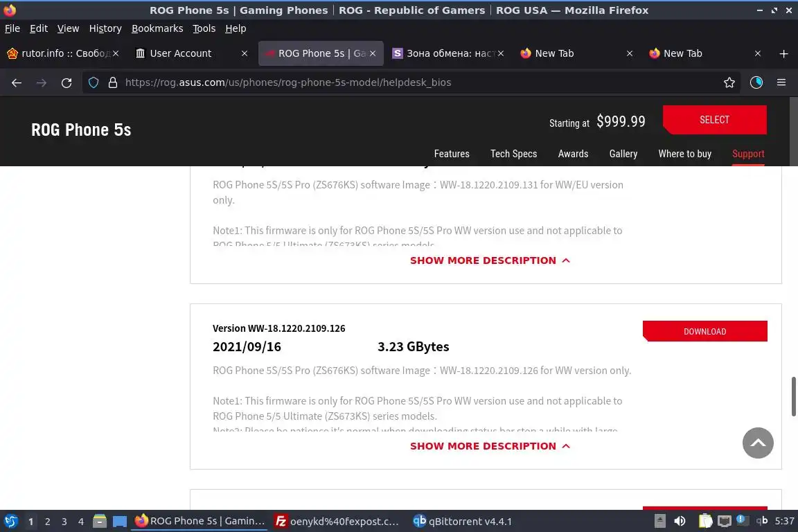Open the View menu
The height and width of the screenshot is (532, 798).
(x=68, y=28)
